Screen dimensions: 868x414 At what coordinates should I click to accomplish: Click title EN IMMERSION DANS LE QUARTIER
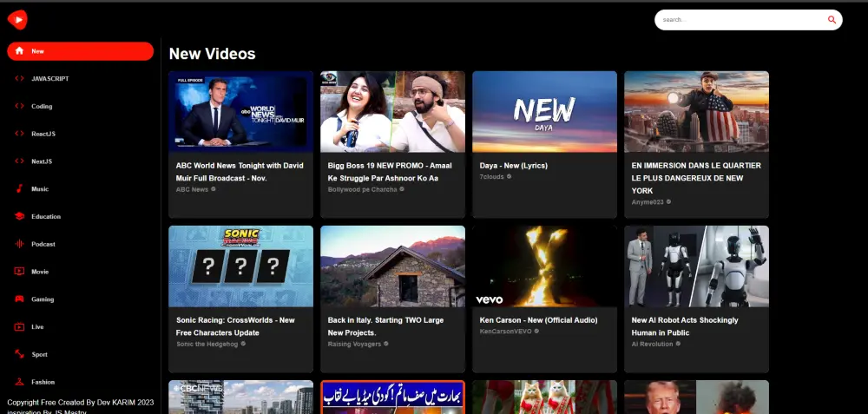coord(696,178)
